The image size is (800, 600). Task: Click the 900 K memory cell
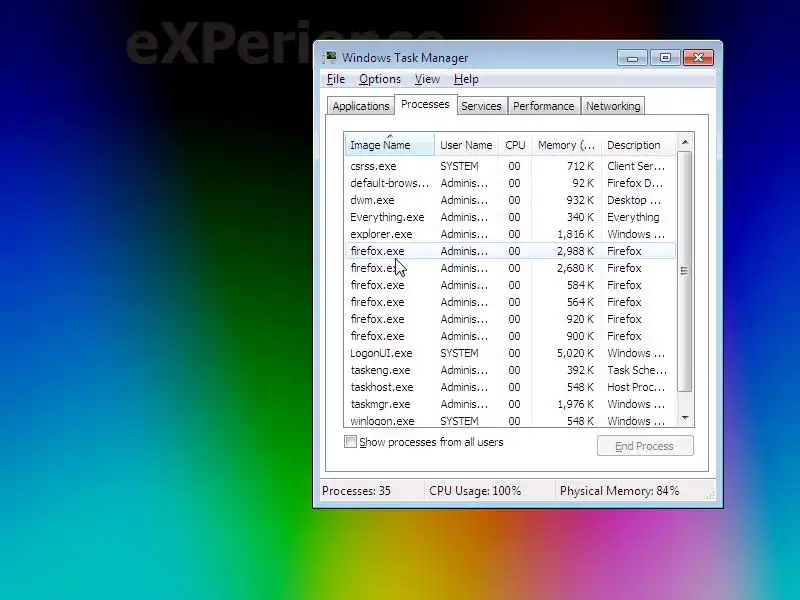(580, 336)
